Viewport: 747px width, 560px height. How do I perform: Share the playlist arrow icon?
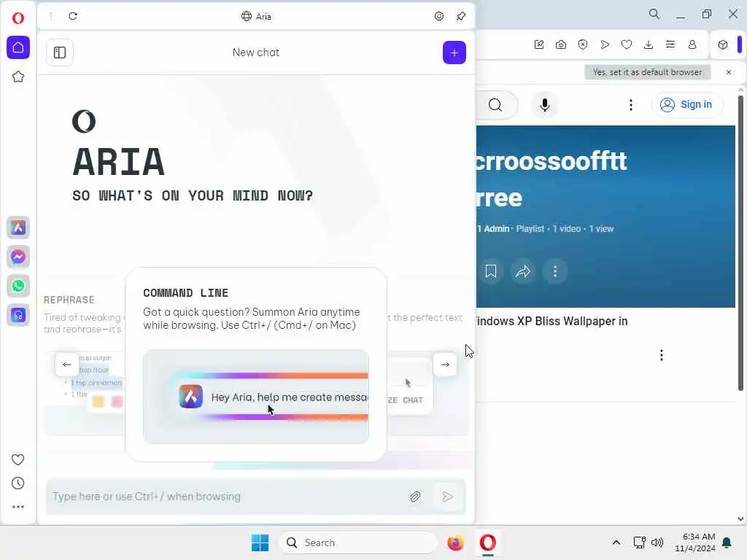coord(522,271)
